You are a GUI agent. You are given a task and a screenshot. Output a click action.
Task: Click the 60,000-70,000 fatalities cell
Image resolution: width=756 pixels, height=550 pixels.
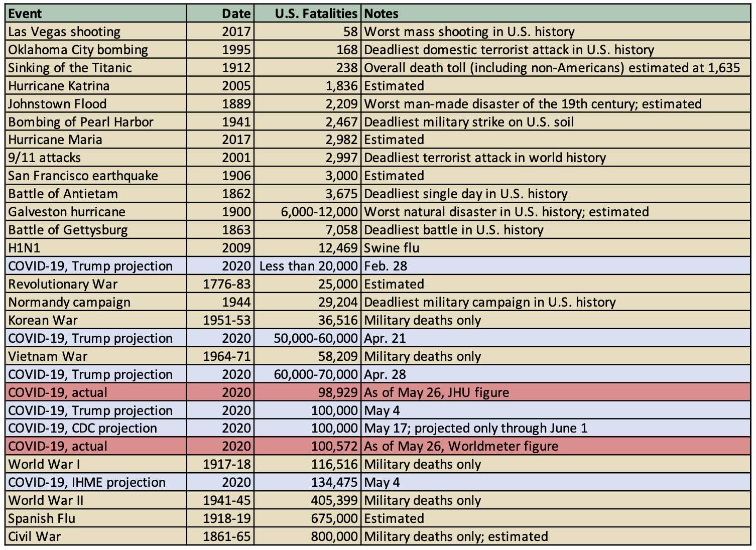(x=307, y=374)
